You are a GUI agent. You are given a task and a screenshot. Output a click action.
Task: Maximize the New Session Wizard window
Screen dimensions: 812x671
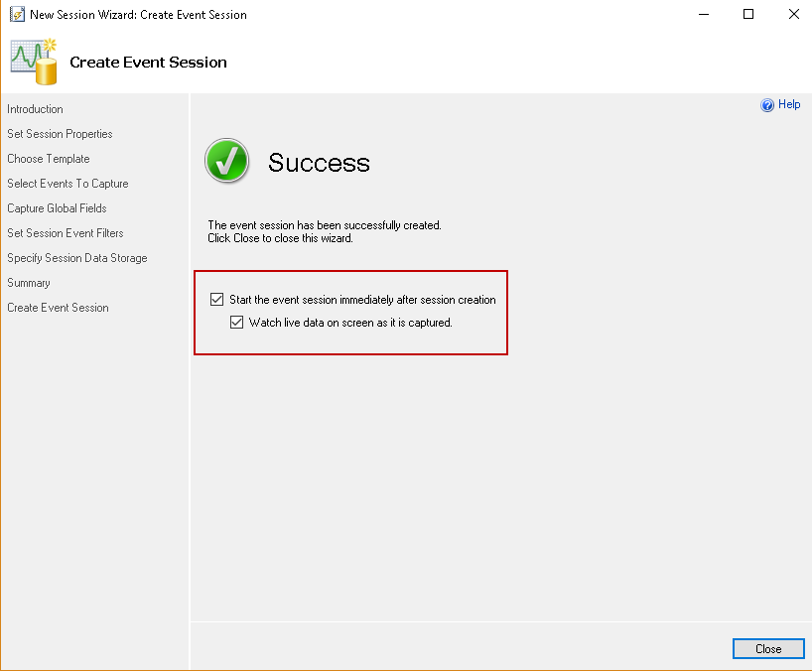tap(748, 14)
